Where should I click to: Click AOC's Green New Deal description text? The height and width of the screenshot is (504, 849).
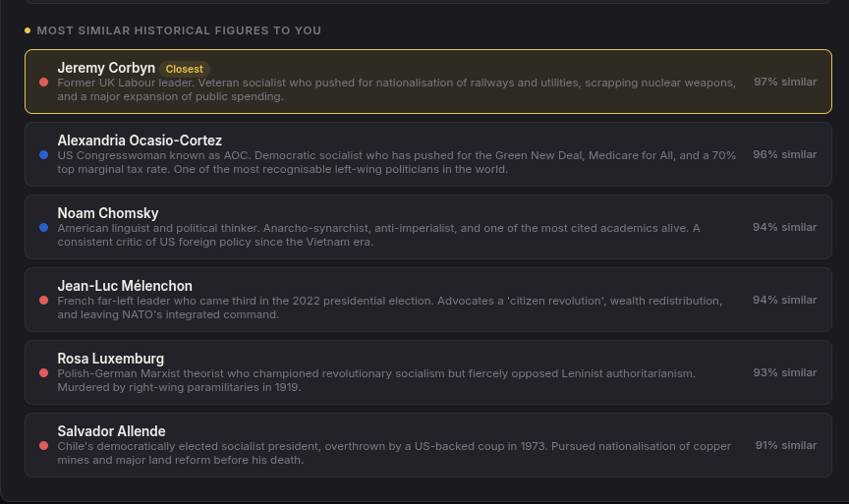(x=396, y=162)
